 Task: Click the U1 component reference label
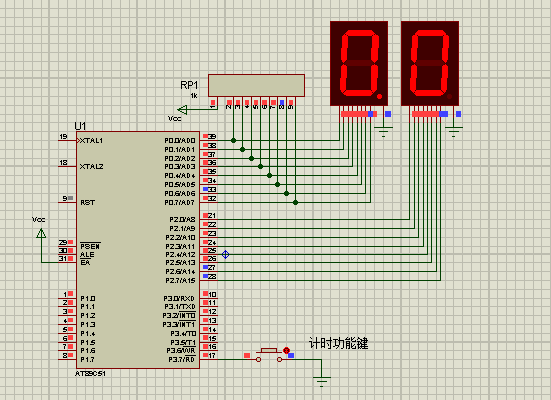point(80,126)
